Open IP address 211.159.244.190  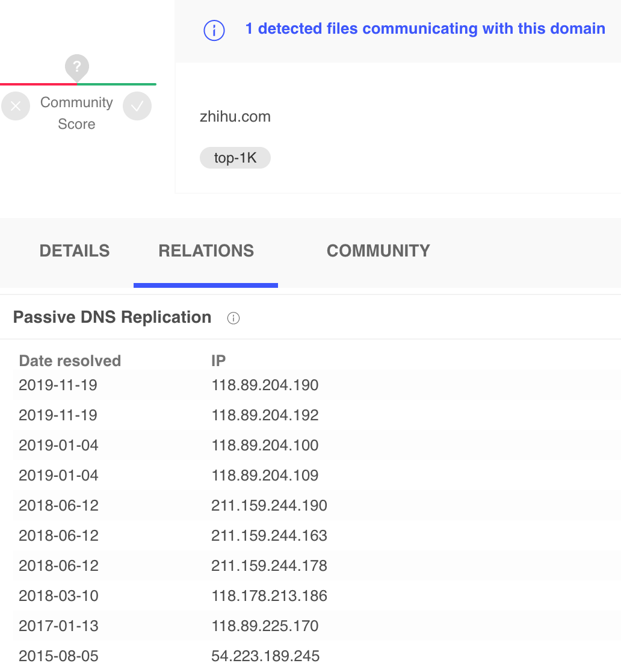point(269,506)
